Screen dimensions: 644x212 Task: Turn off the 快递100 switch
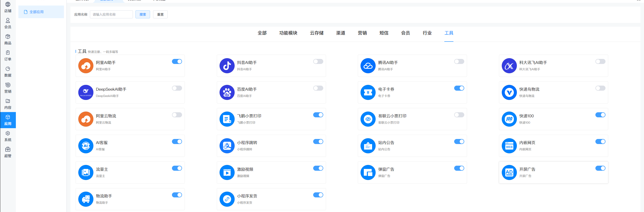[x=600, y=115]
